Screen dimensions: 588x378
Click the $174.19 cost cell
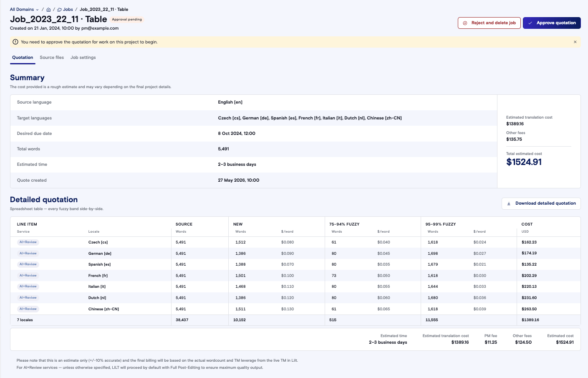coord(529,254)
